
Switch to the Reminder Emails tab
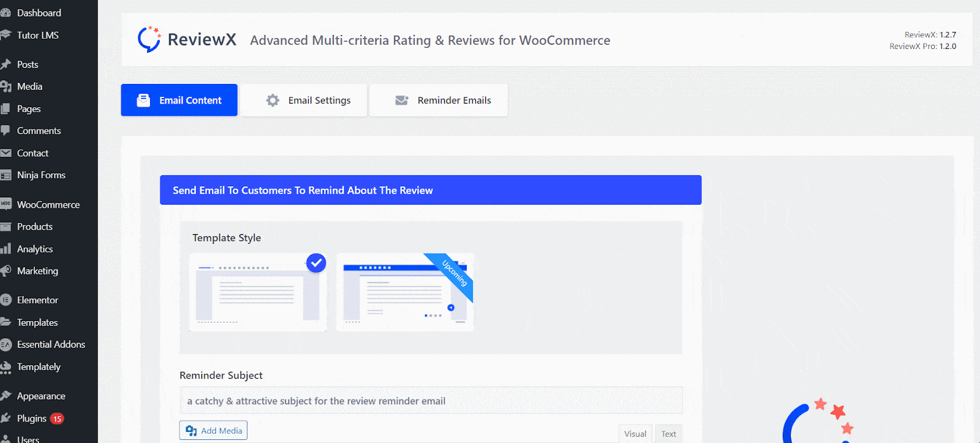[439, 100]
